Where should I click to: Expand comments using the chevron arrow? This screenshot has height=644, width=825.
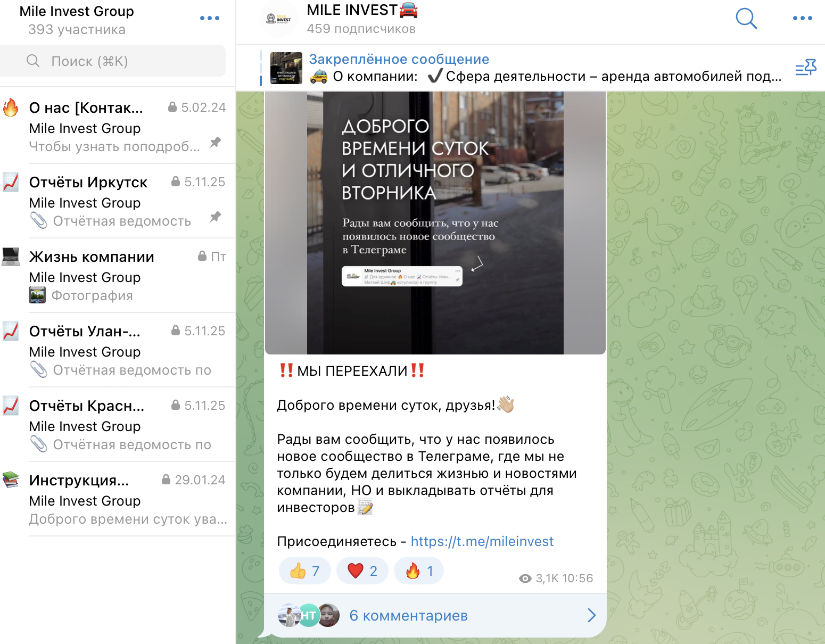coord(591,616)
